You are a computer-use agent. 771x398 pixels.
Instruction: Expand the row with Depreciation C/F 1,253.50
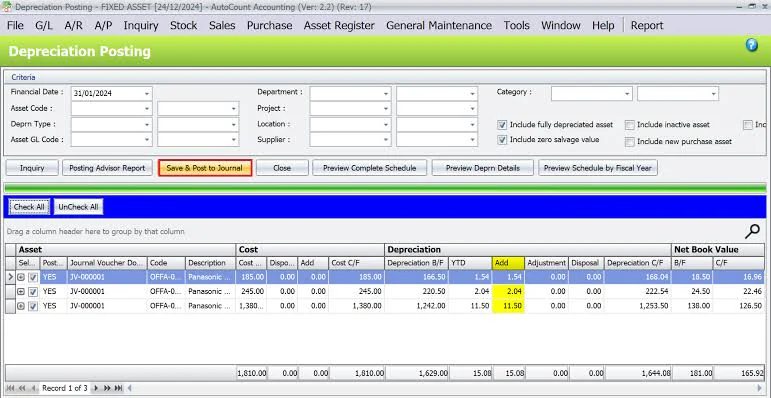click(22, 306)
